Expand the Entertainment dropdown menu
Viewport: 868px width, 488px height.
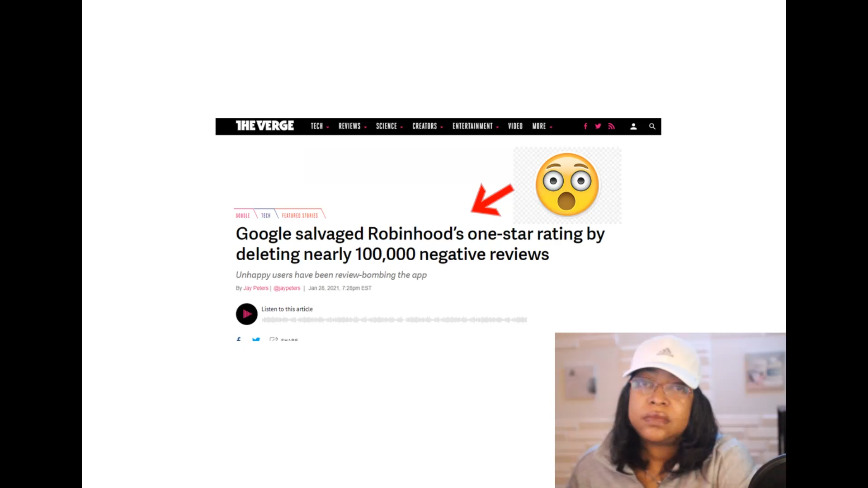pos(476,127)
